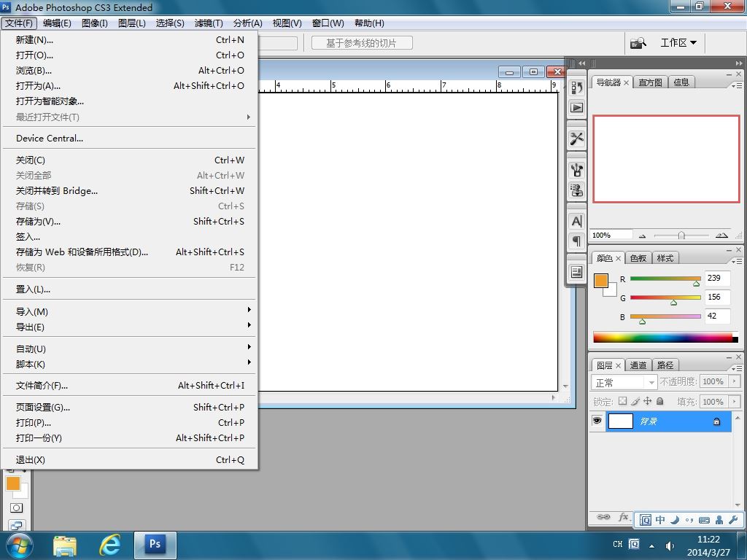This screenshot has width=747, height=560.
Task: Select 新建(N)... menu item
Action: (x=129, y=40)
